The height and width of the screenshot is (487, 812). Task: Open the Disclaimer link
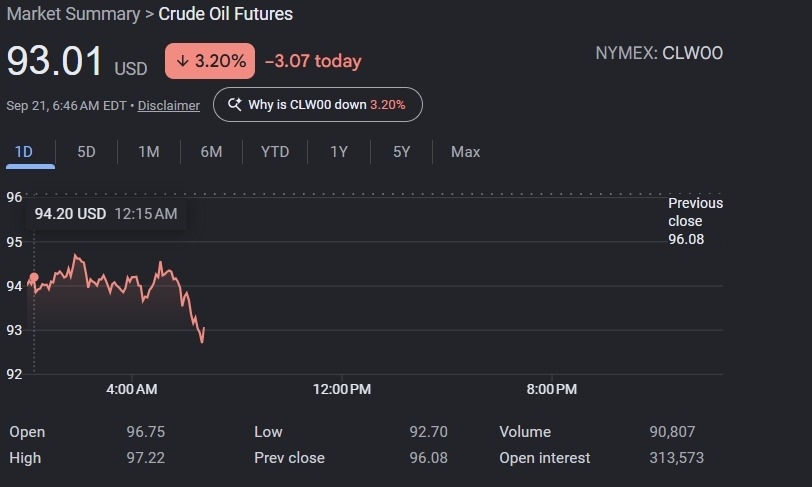(169, 106)
